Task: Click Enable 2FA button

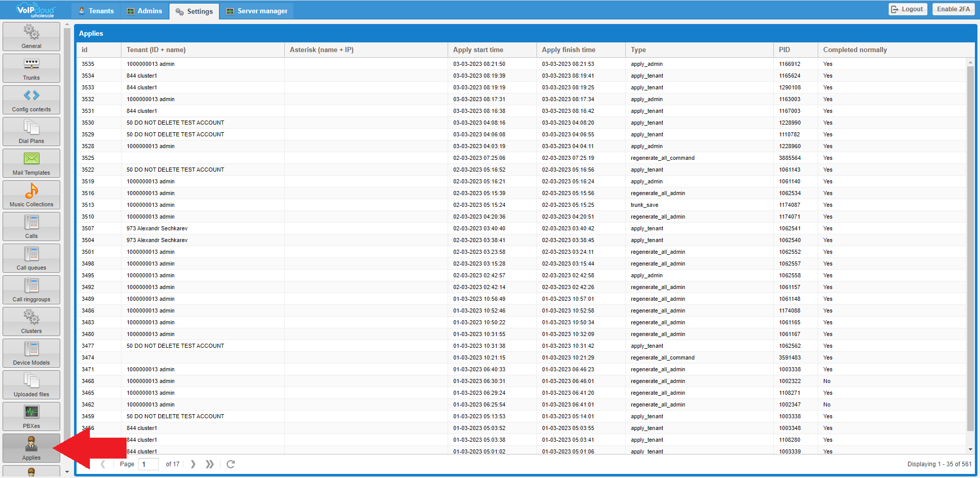Action: [x=953, y=9]
